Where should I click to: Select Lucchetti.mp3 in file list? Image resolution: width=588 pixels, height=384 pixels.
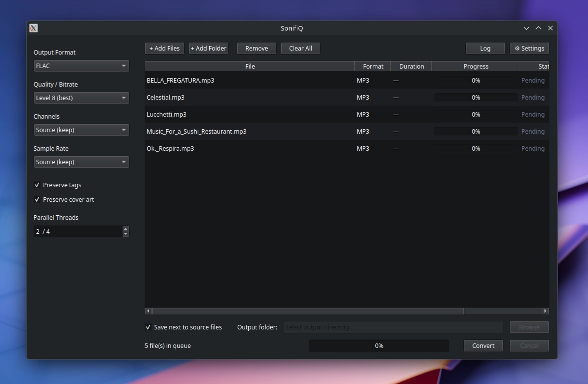click(x=347, y=114)
